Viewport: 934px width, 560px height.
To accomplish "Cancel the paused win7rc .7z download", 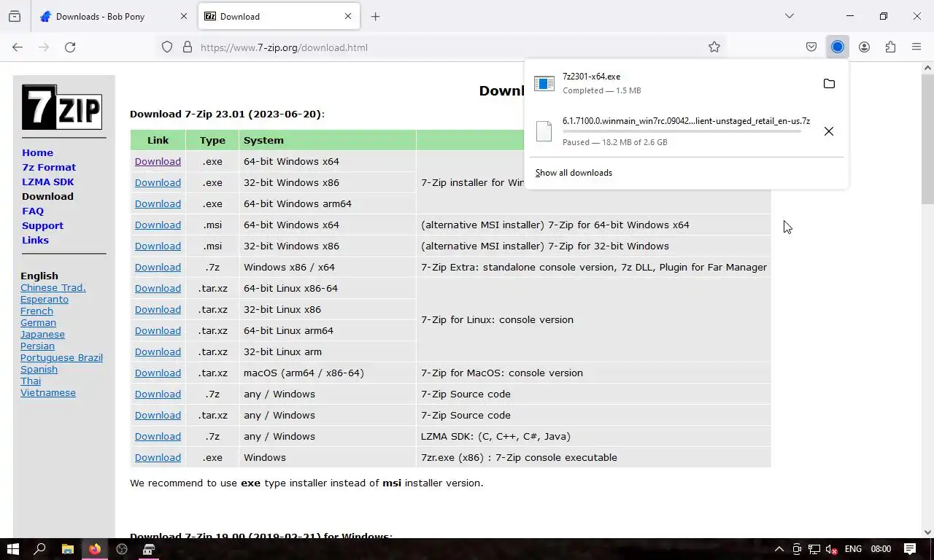I will 829,131.
